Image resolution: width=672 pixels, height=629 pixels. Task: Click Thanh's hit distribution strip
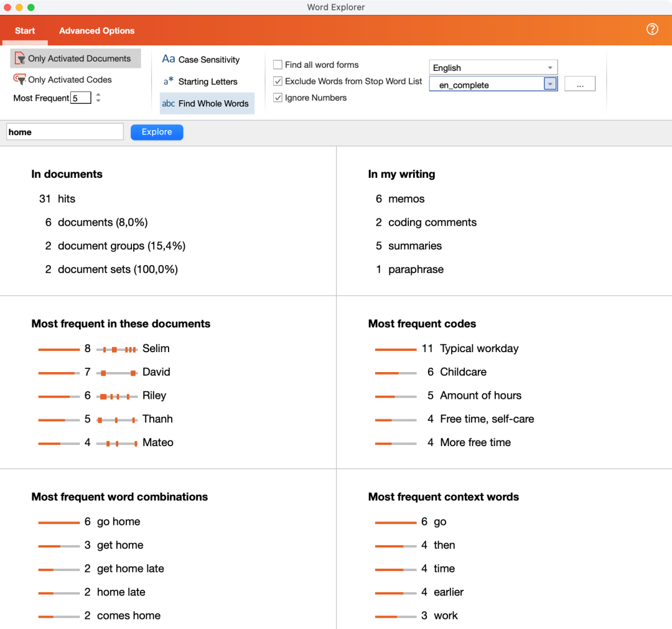[x=116, y=421]
